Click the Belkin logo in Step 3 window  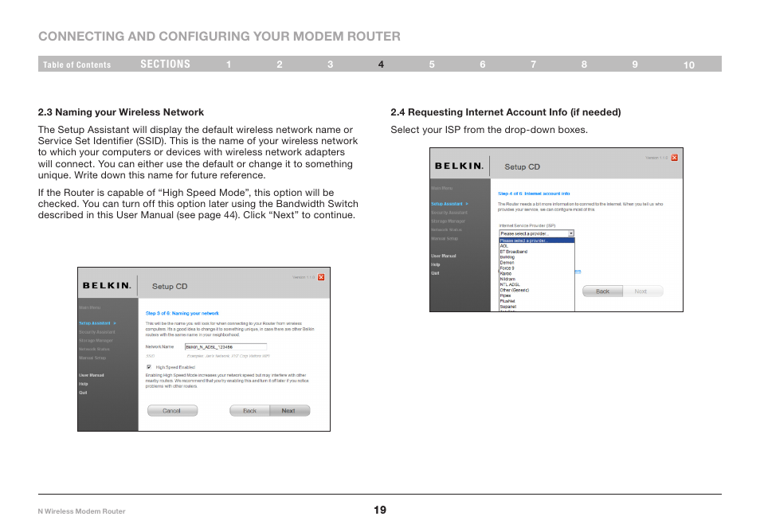107,285
